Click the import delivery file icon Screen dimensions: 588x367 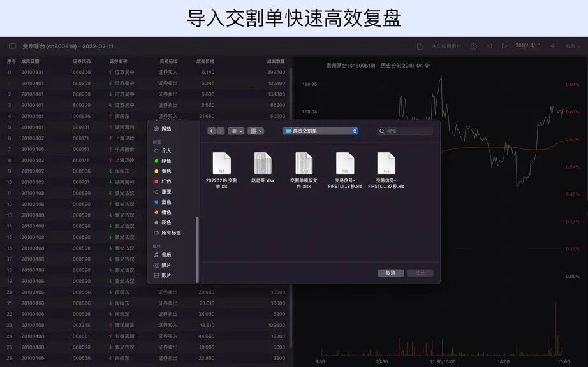(x=420, y=46)
